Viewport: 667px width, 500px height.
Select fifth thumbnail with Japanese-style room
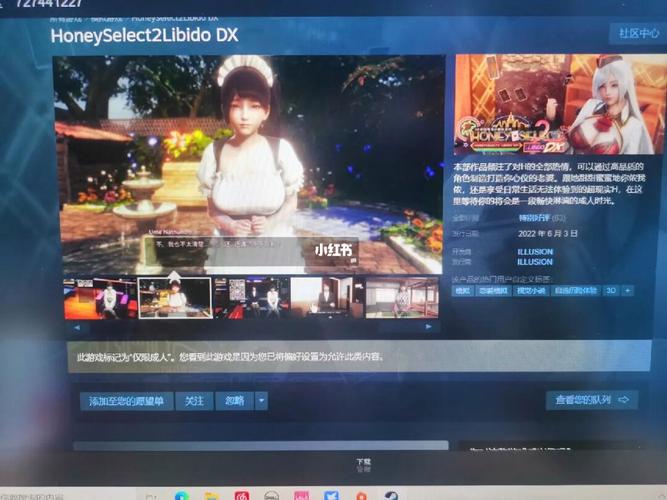click(402, 297)
